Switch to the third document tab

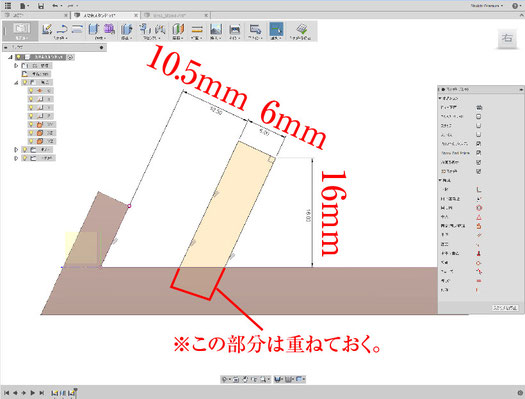pos(175,15)
